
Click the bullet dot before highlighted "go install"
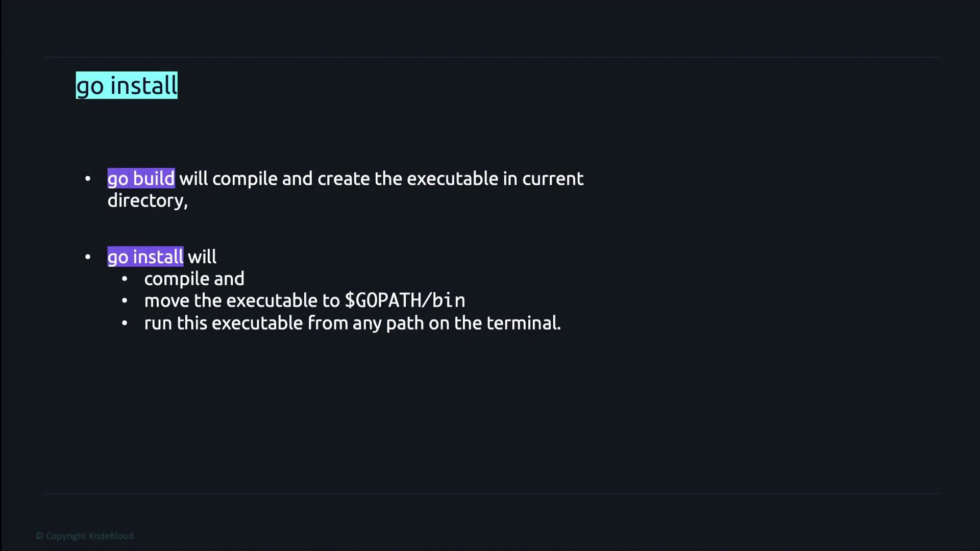click(x=88, y=257)
